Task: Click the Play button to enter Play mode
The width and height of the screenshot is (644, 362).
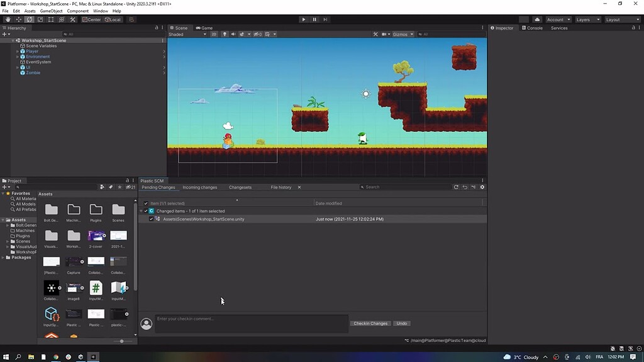Action: (x=304, y=19)
